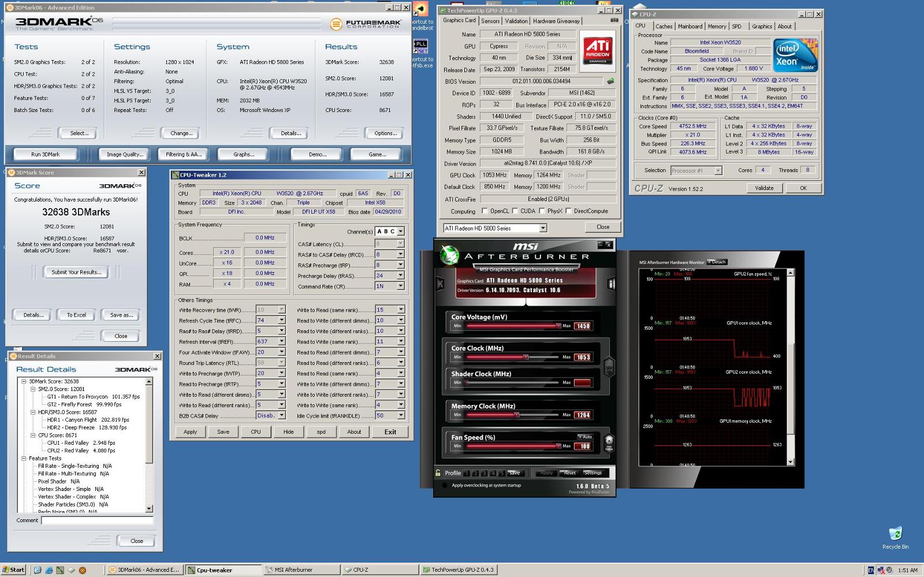Switch to the Caches tab in CPU-Z

664,26
